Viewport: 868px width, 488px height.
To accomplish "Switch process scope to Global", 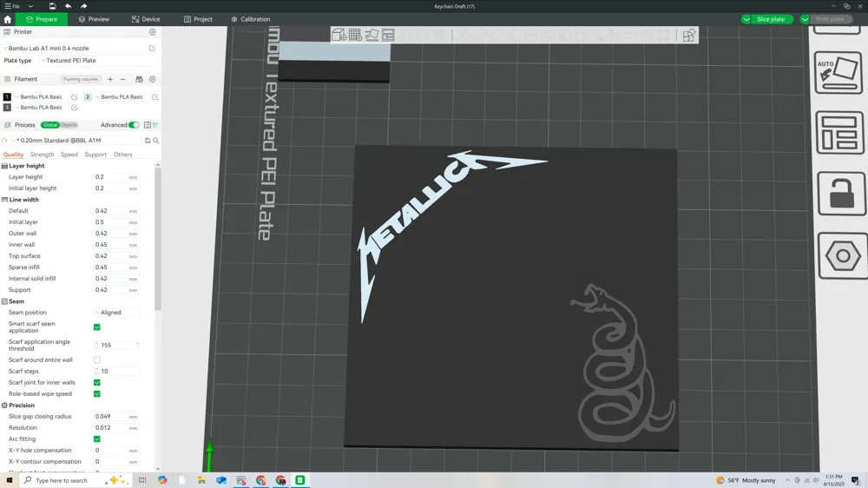I will (x=49, y=125).
